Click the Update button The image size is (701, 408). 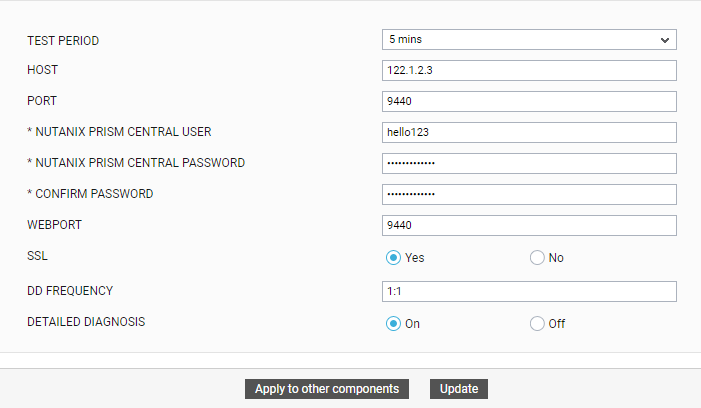click(x=459, y=389)
